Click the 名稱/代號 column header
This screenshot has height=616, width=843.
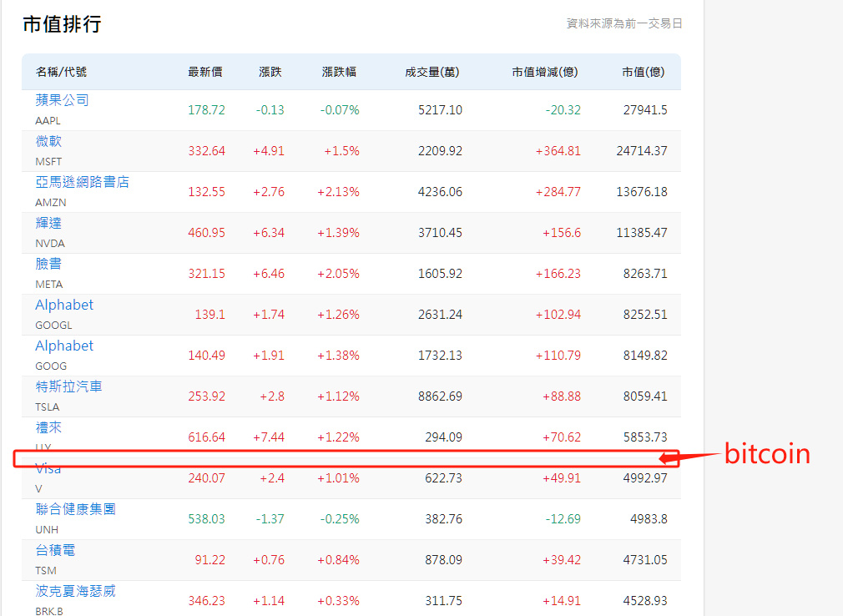pos(61,72)
